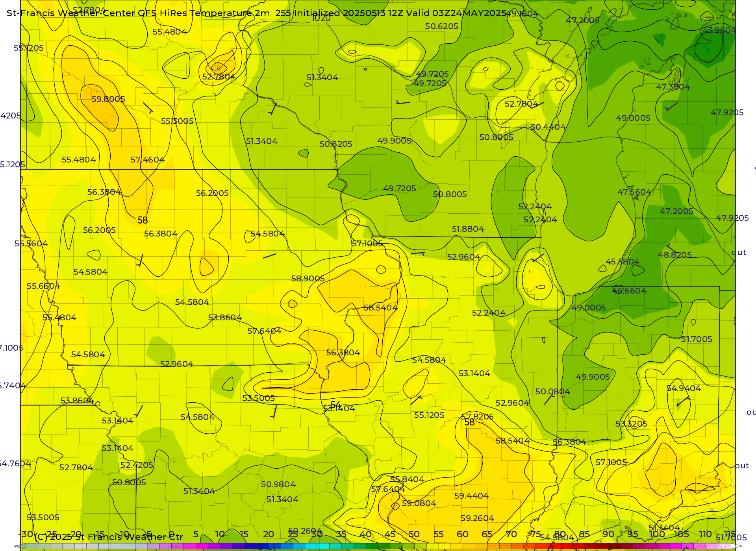Screen dimensions: 756x551
Task: Click the temperature value 59.4404
Action: pos(471,496)
